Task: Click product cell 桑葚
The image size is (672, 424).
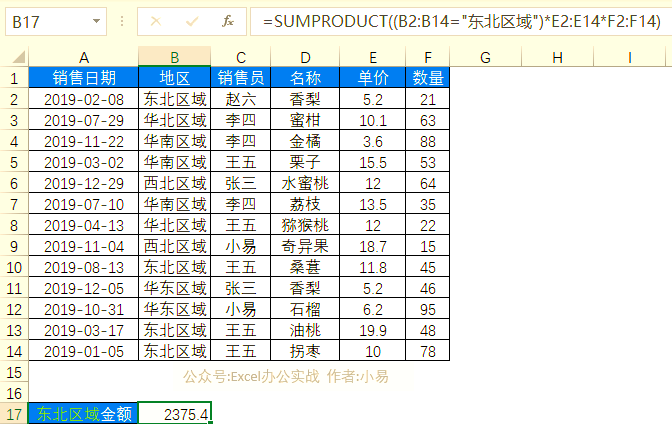Action: (x=305, y=267)
